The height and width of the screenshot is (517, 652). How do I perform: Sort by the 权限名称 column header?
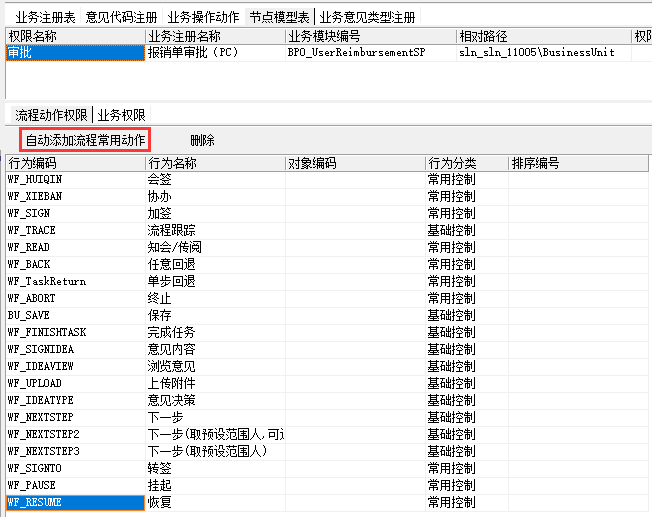pyautogui.click(x=75, y=36)
